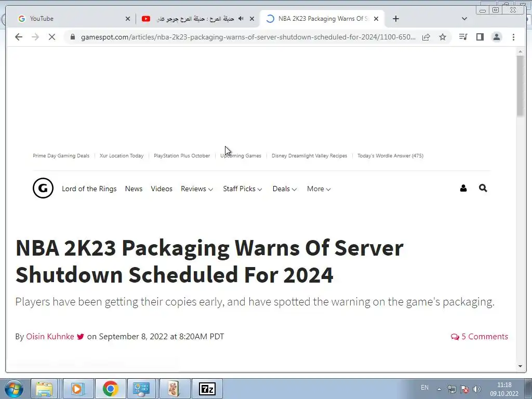Open Chrome profile avatar
Image resolution: width=532 pixels, height=399 pixels.
pos(497,37)
